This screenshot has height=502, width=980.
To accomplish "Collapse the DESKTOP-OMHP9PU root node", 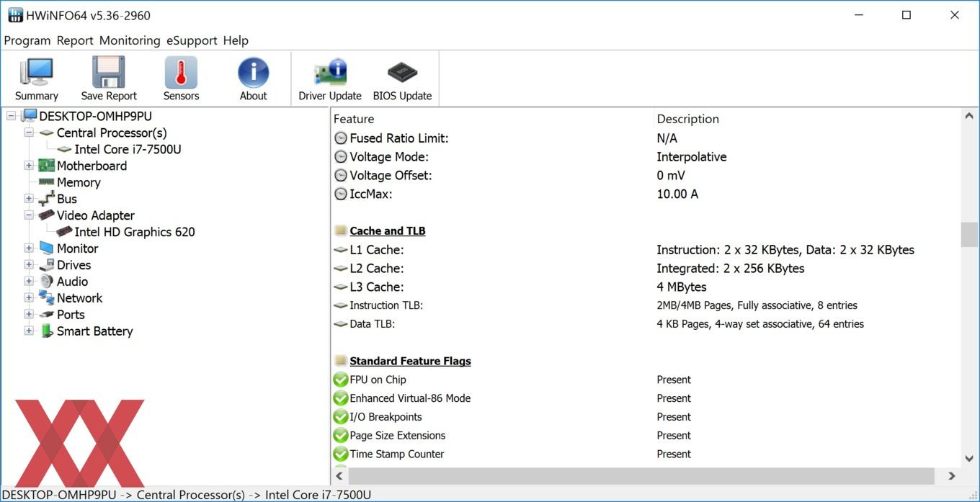I will coord(11,116).
